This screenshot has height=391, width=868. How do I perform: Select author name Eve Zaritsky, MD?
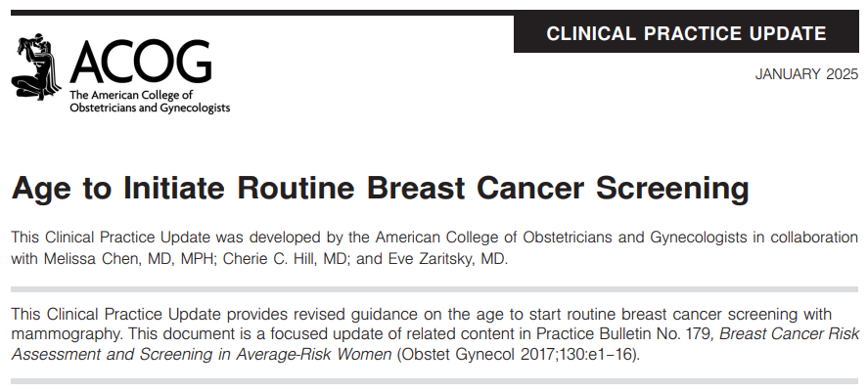(444, 259)
